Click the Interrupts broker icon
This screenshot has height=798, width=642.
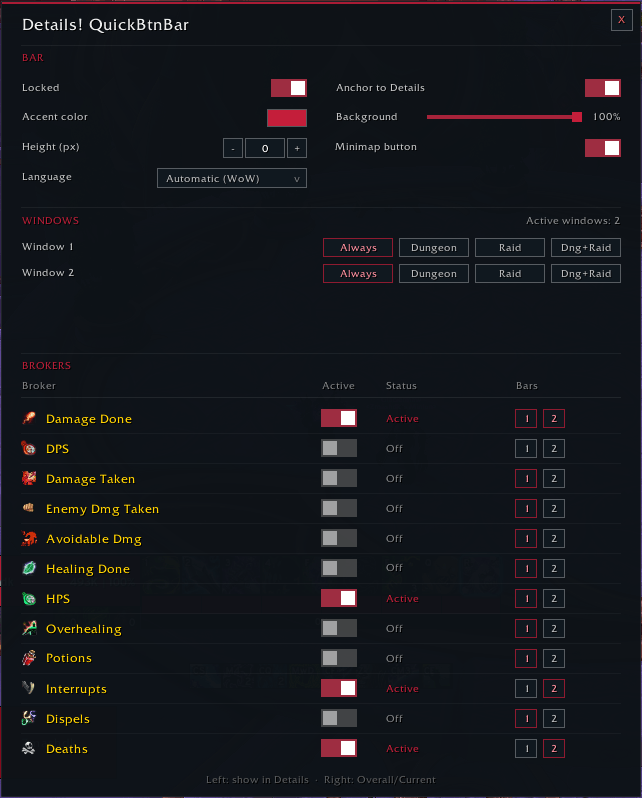[29, 688]
